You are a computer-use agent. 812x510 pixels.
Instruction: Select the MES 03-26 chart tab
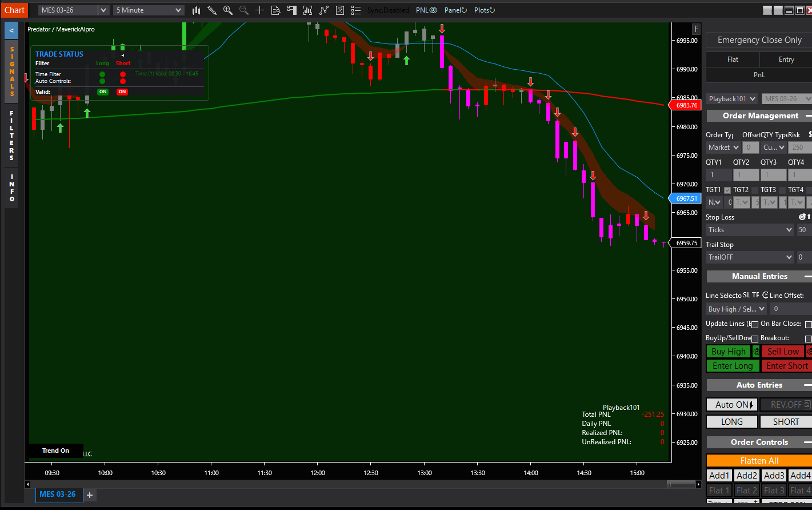point(57,495)
